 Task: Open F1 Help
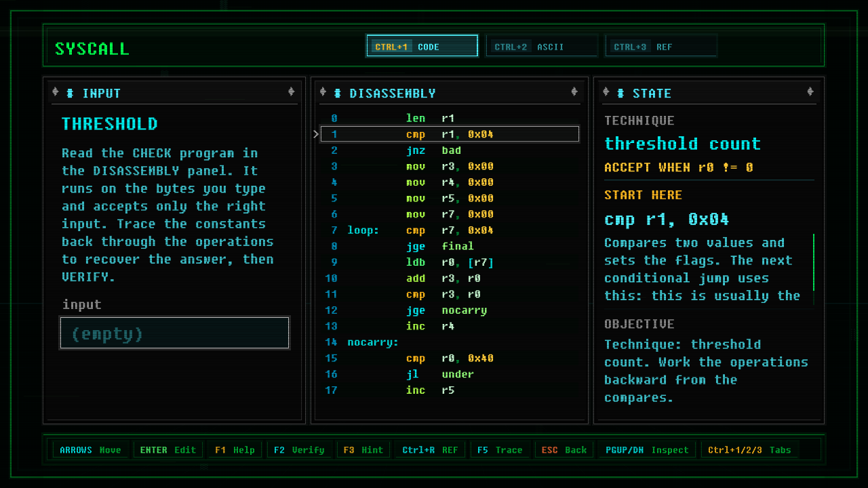[x=235, y=449]
